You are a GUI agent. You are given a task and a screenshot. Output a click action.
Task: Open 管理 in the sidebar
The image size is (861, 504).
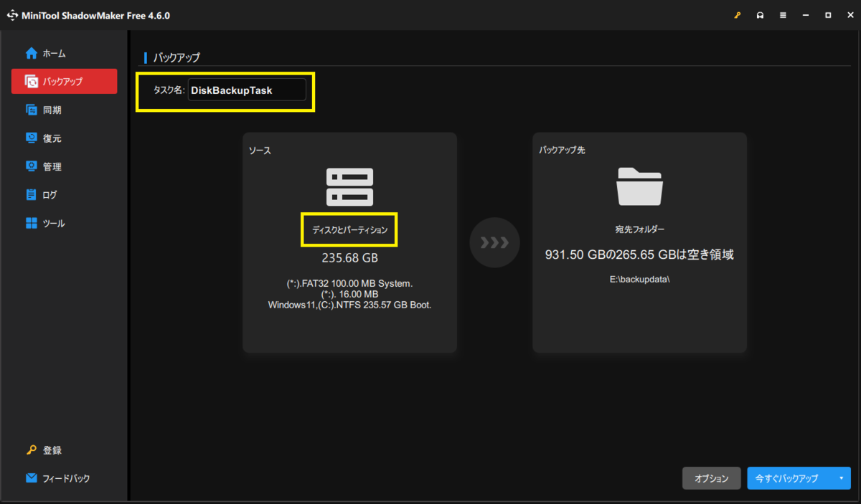click(64, 166)
